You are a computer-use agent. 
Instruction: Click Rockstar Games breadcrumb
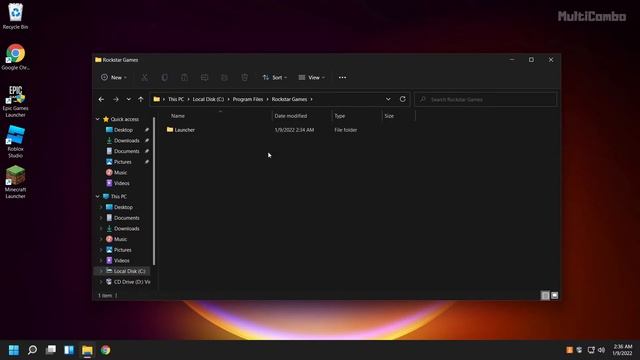click(289, 99)
